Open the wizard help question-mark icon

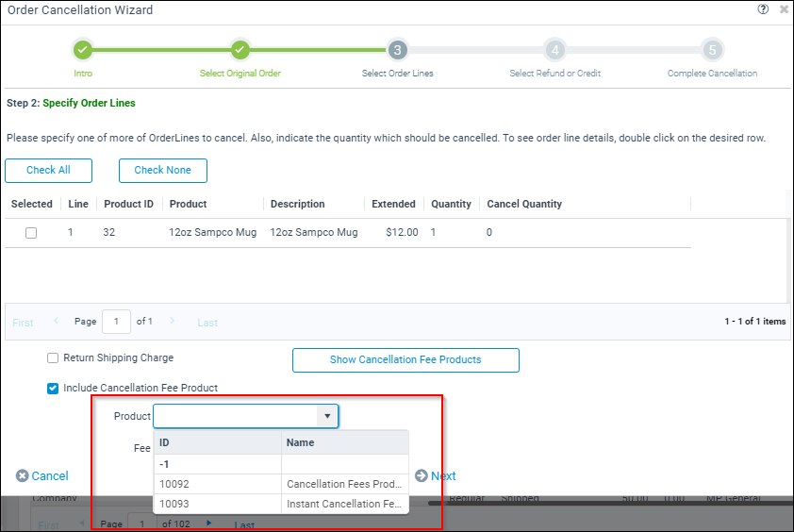(x=763, y=9)
